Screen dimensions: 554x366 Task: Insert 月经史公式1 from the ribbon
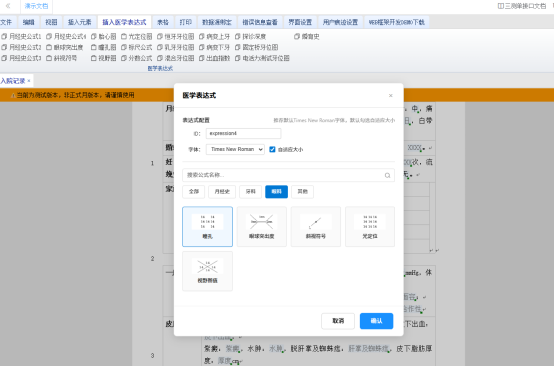pyautogui.click(x=21, y=36)
